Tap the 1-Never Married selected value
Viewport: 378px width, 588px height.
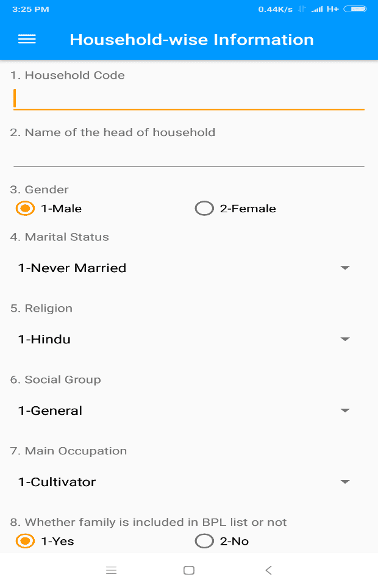(x=72, y=268)
